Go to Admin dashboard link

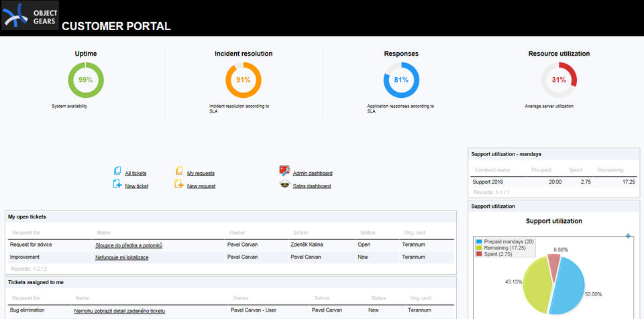tap(313, 174)
